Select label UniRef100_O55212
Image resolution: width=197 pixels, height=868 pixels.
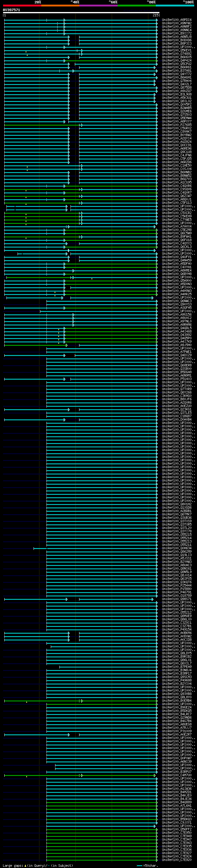pos(176,612)
